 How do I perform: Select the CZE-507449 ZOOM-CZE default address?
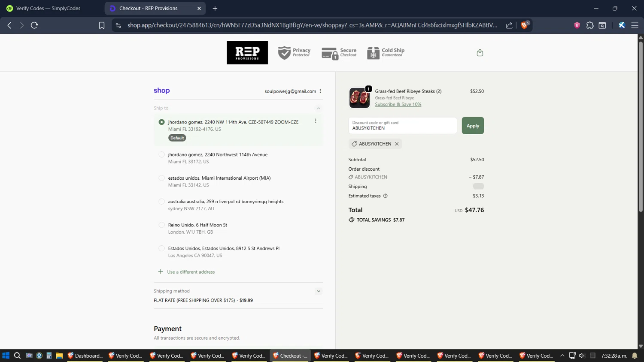coord(161,122)
